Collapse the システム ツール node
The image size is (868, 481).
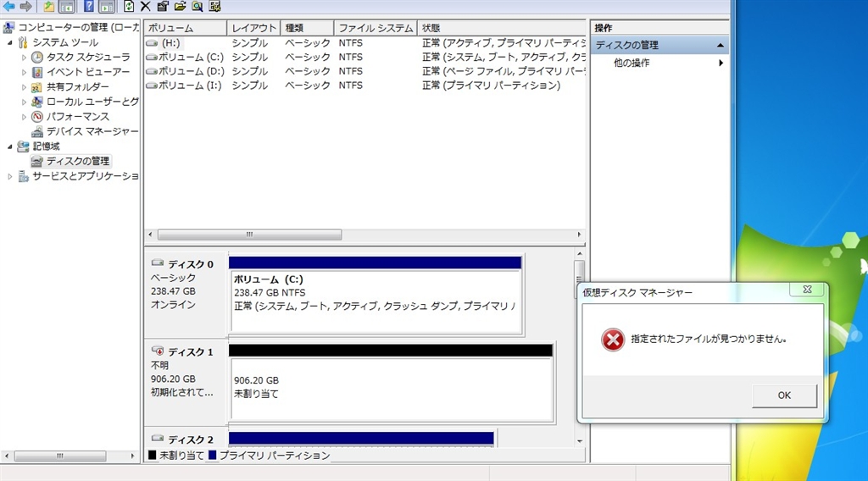pos(9,42)
